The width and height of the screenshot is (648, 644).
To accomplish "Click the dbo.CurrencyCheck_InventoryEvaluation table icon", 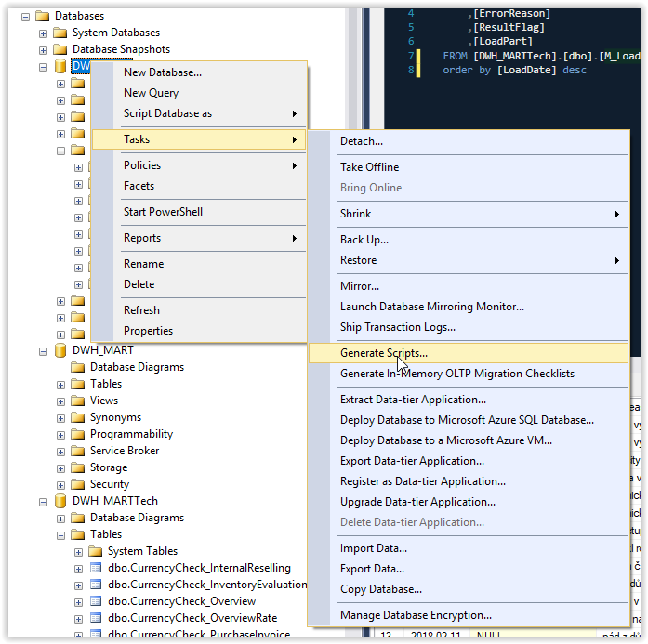I will pyautogui.click(x=96, y=585).
